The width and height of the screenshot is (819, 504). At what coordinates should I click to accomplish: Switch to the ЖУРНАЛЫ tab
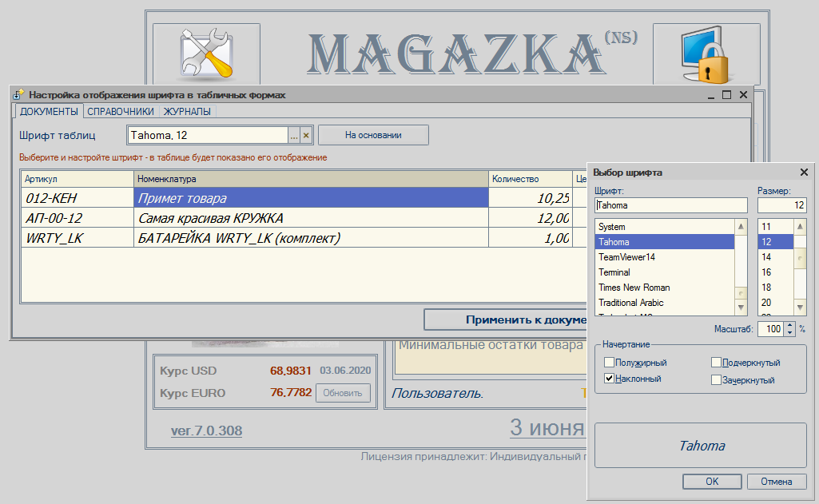coord(187,111)
